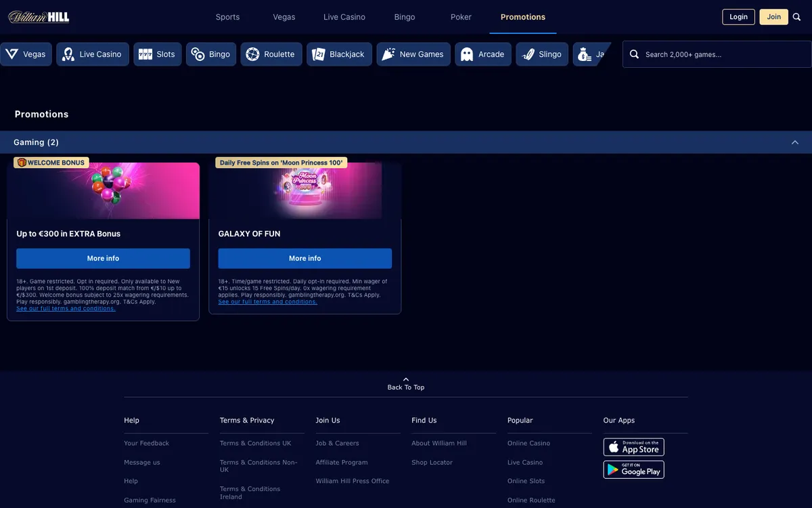Click More info for Welcome Bonus
Screen dimensions: 812x508
pos(103,258)
